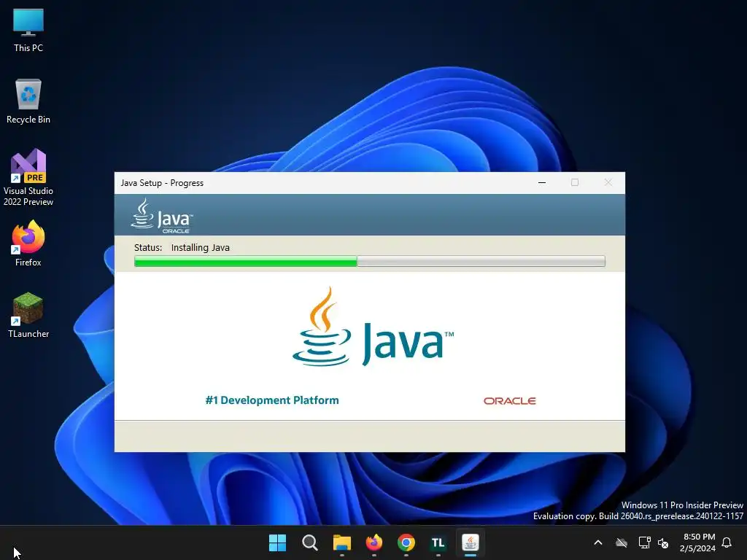Click the OneDrive cloud tray icon
The width and height of the screenshot is (747, 560).
(622, 542)
